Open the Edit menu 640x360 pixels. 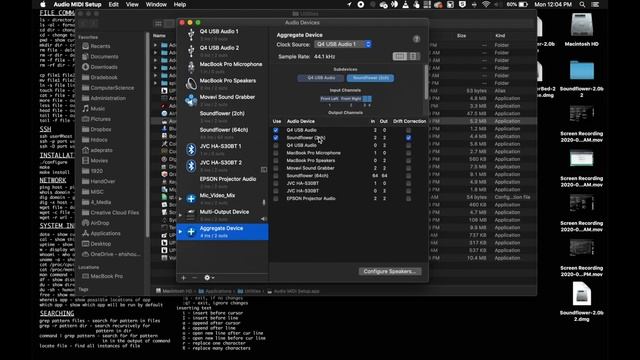(x=113, y=4)
